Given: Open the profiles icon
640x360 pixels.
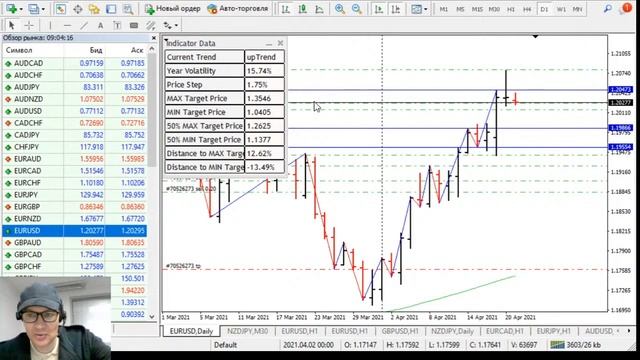Looking at the screenshot, I should coord(34,9).
